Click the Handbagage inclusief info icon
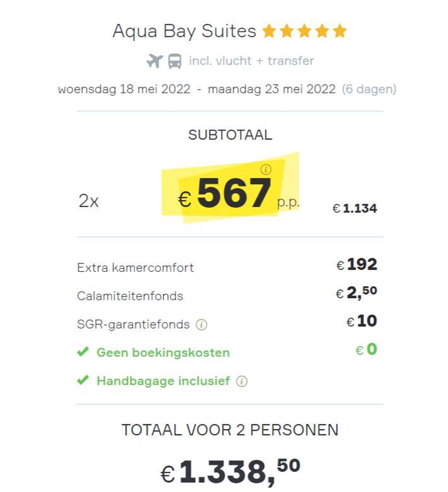Image resolution: width=448 pixels, height=492 pixels. coord(242,381)
